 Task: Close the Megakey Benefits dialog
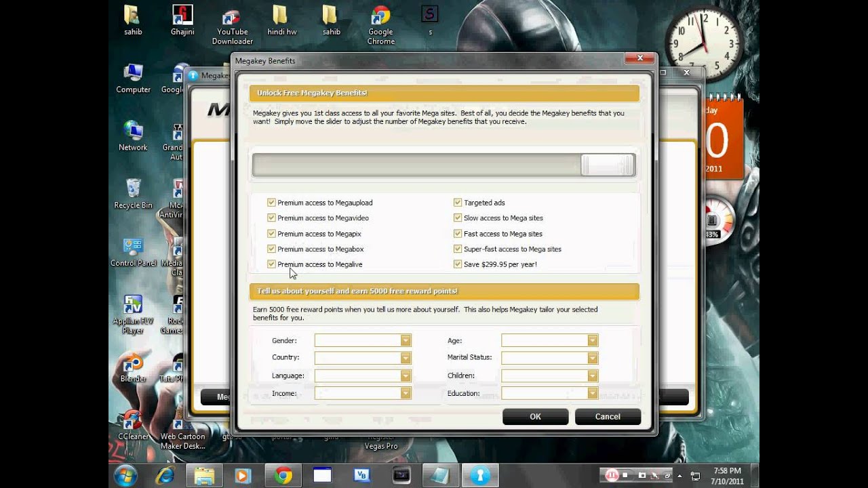[x=639, y=59]
